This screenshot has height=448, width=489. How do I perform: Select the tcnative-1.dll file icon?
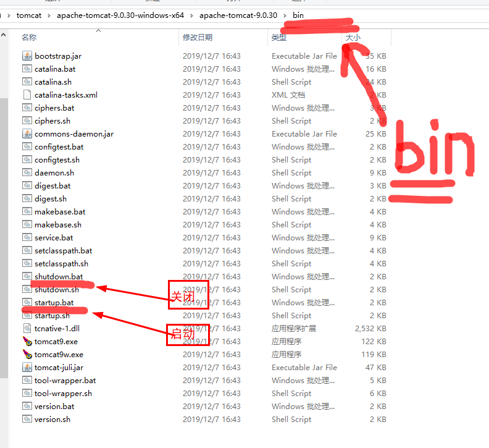[x=27, y=328]
